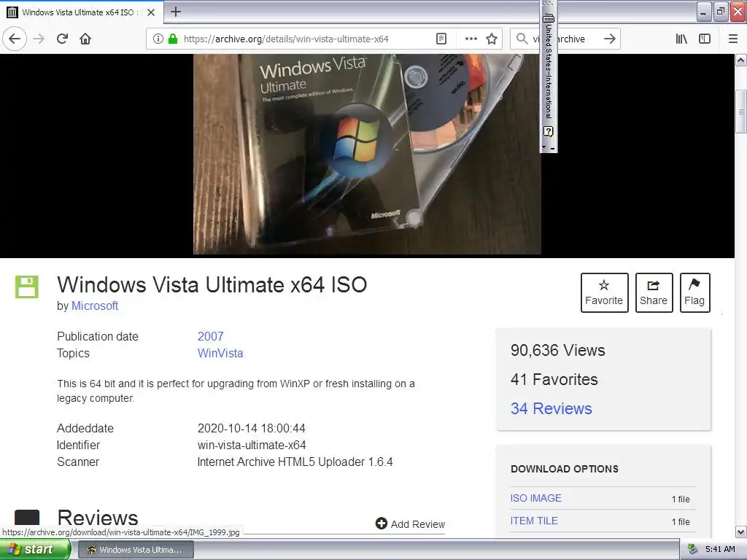Open the WinVista topic link

[x=220, y=353]
